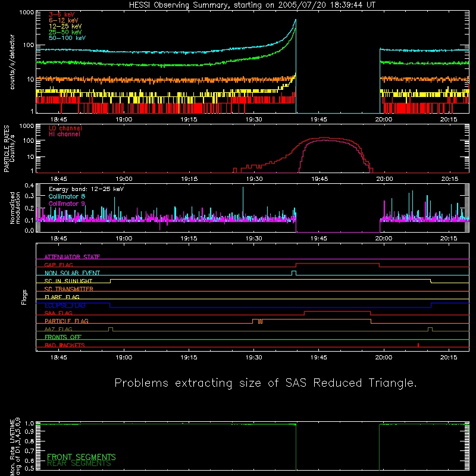
Task: Select the cyan 50-100 keV legend label
Action: pyautogui.click(x=67, y=37)
